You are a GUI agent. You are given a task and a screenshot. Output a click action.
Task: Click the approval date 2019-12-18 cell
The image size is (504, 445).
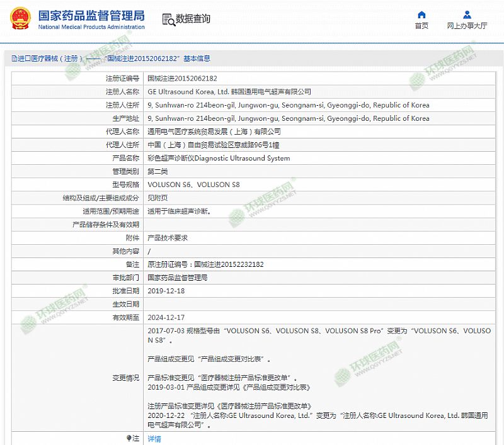point(166,291)
